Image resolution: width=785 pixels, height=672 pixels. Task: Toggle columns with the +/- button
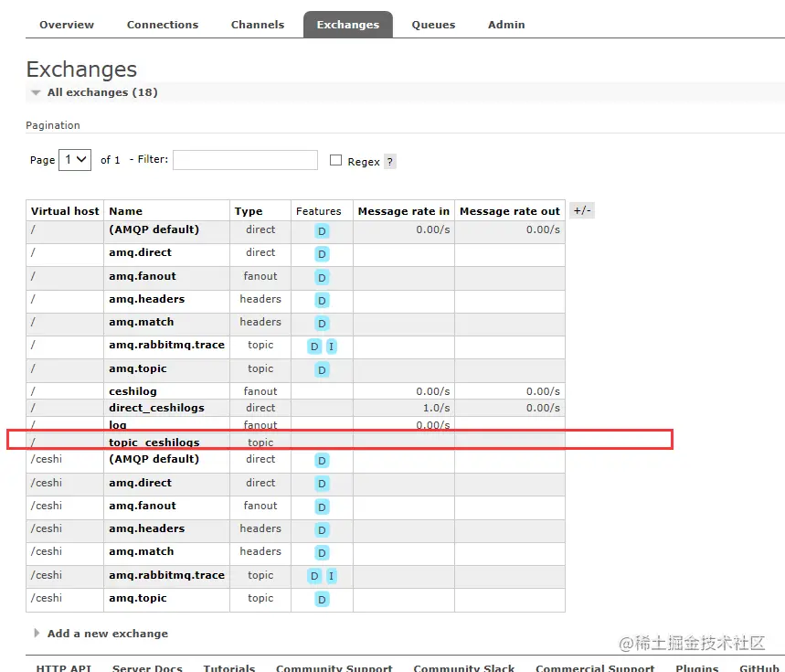[x=582, y=210]
